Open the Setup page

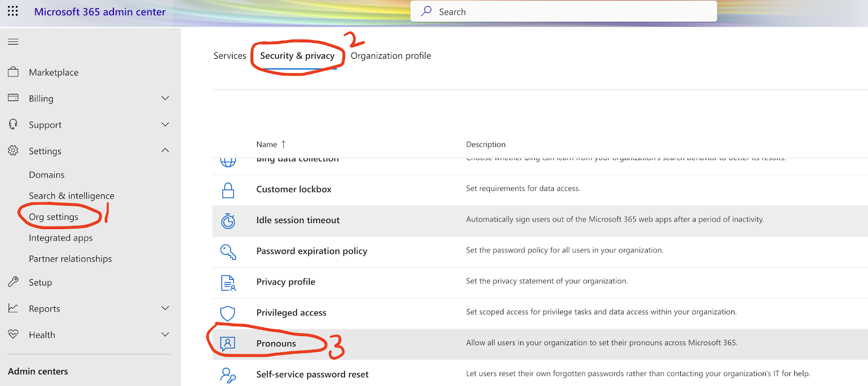[41, 282]
